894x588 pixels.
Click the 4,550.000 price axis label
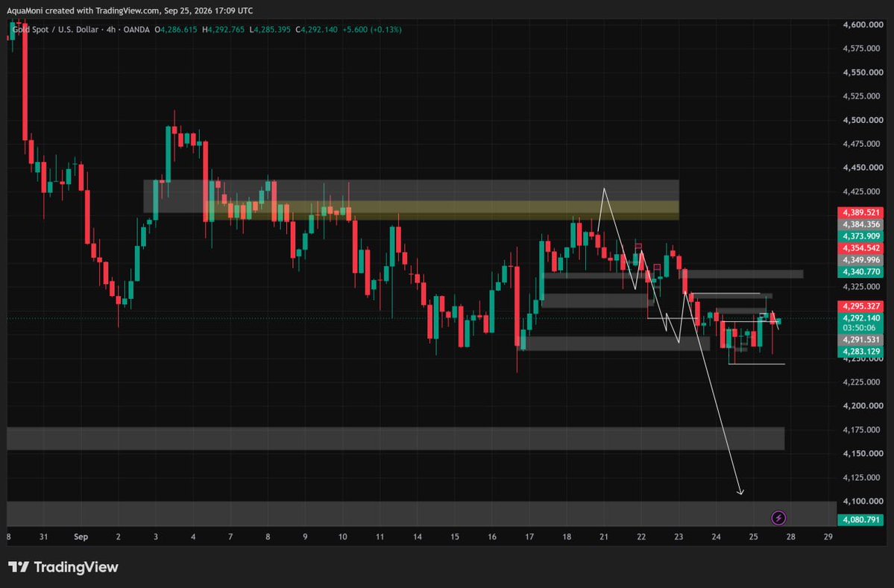tap(863, 72)
